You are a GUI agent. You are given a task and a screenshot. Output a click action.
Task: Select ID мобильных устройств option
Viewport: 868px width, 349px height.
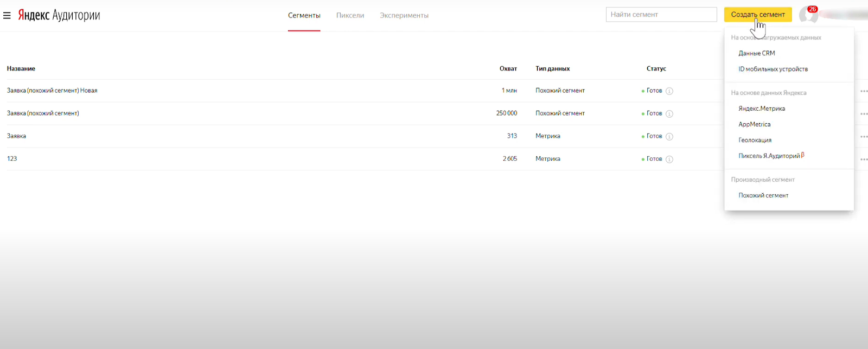click(x=773, y=69)
